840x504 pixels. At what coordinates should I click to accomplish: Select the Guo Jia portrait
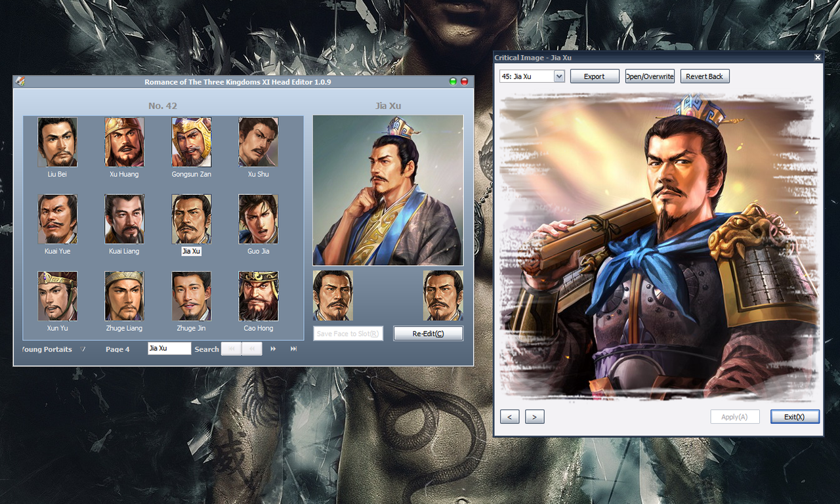point(259,219)
